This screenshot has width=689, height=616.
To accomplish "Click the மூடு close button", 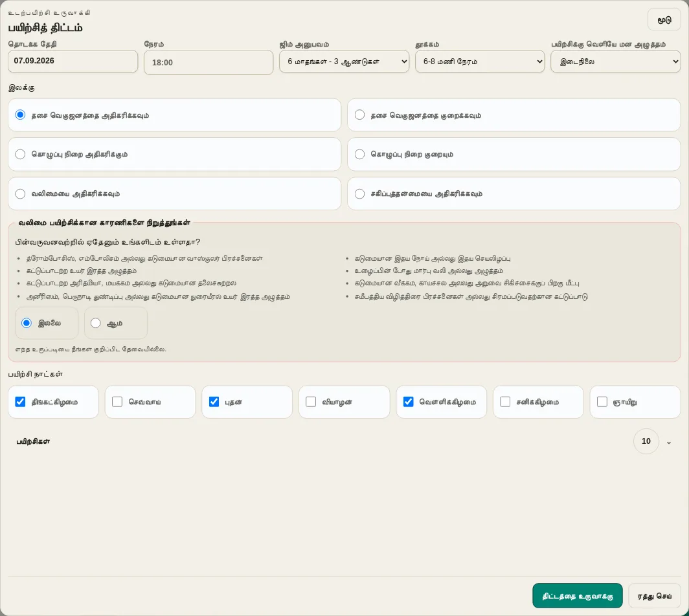I will tap(664, 20).
